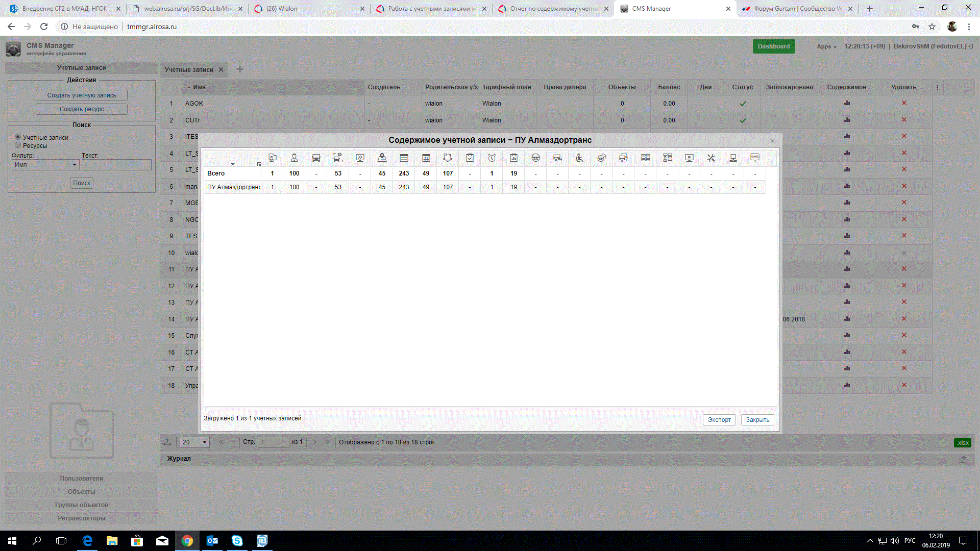Click the drivers steering wheel column icon
The width and height of the screenshot is (980, 551).
[535, 158]
